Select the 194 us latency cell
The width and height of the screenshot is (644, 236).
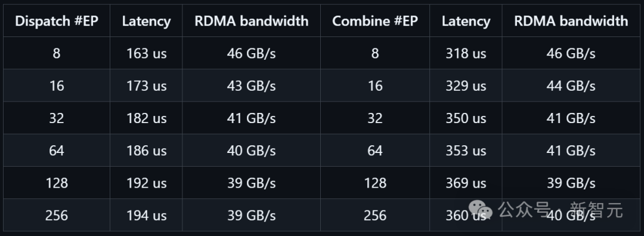click(x=146, y=216)
